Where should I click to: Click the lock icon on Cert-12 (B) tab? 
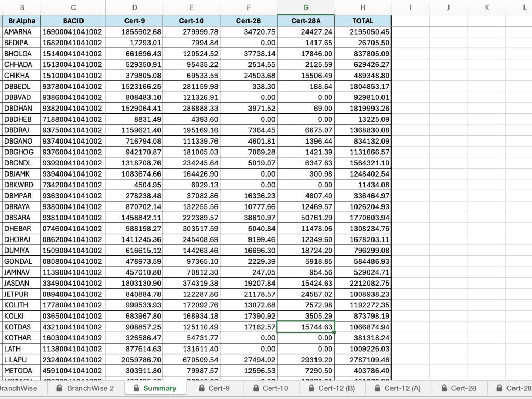(311, 388)
